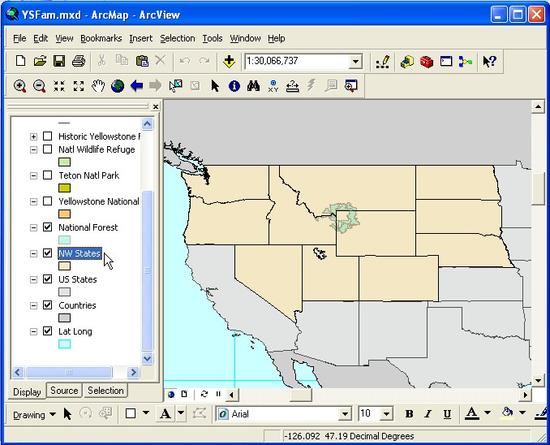Click the Add Data yellow plus icon

coord(229,61)
